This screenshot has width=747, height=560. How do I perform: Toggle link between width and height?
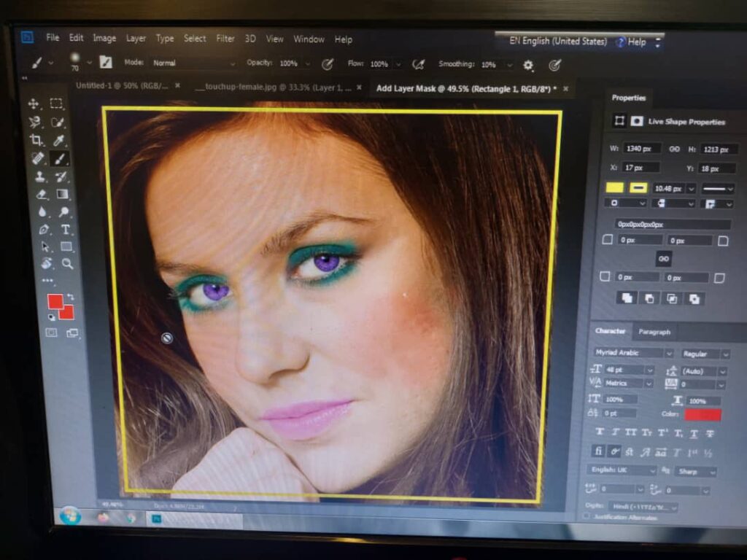click(675, 149)
